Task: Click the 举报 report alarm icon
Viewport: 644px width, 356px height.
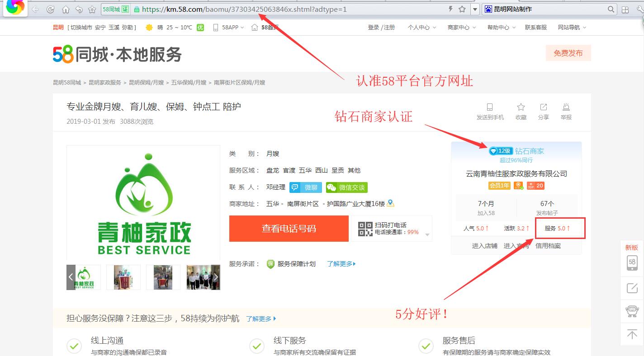Action: coord(566,107)
